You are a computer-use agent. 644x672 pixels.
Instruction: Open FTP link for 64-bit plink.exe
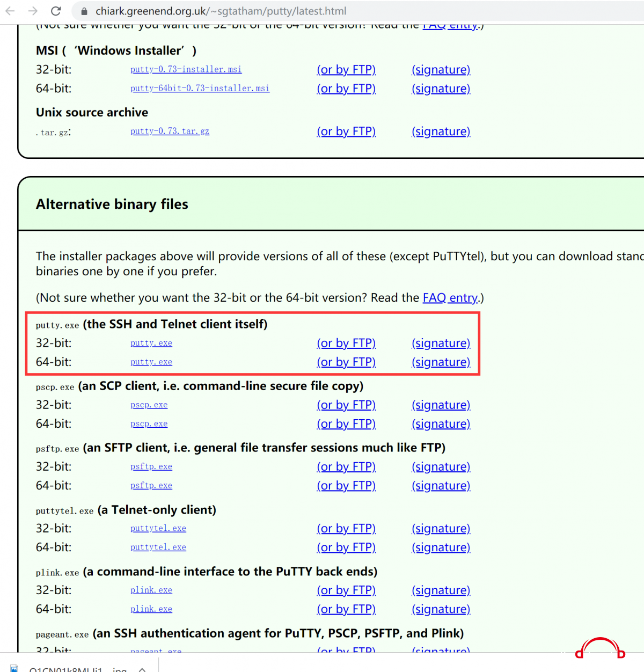point(346,609)
